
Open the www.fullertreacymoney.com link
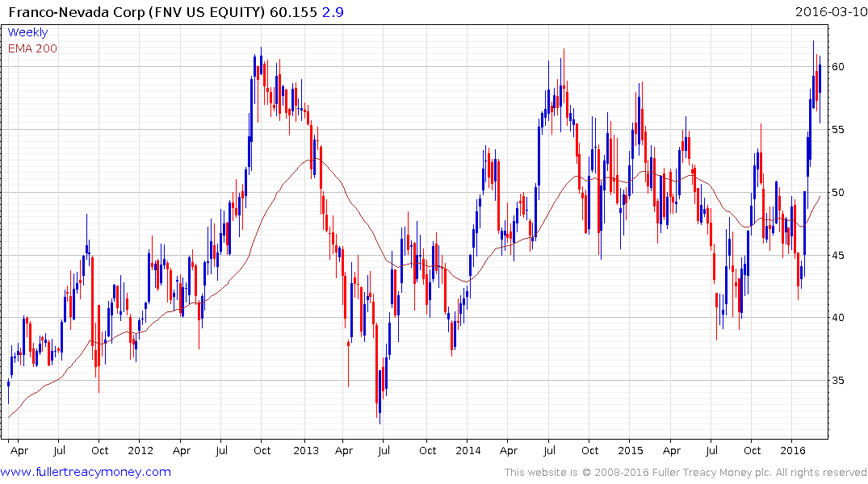point(86,472)
